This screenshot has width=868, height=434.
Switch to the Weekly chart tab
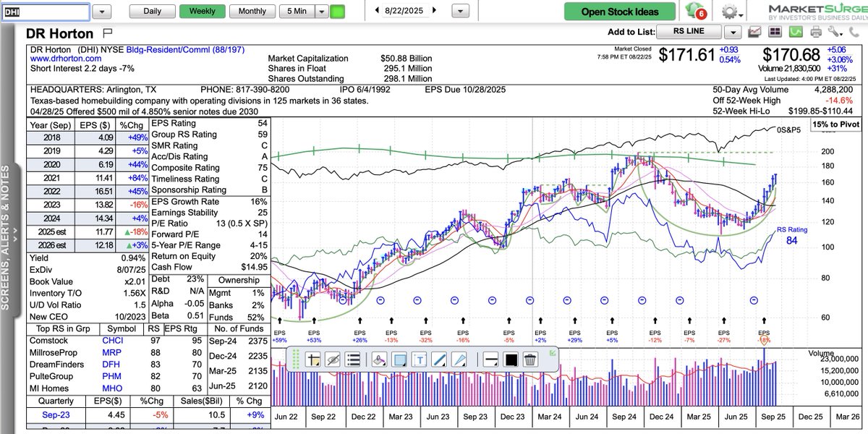tap(202, 12)
